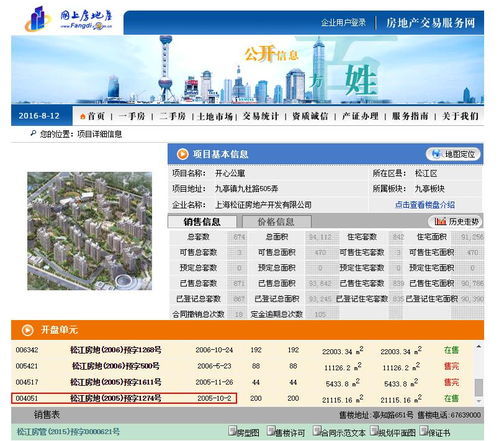Open the 企业用户登录 login link
The height and width of the screenshot is (441, 499).
coord(343,23)
